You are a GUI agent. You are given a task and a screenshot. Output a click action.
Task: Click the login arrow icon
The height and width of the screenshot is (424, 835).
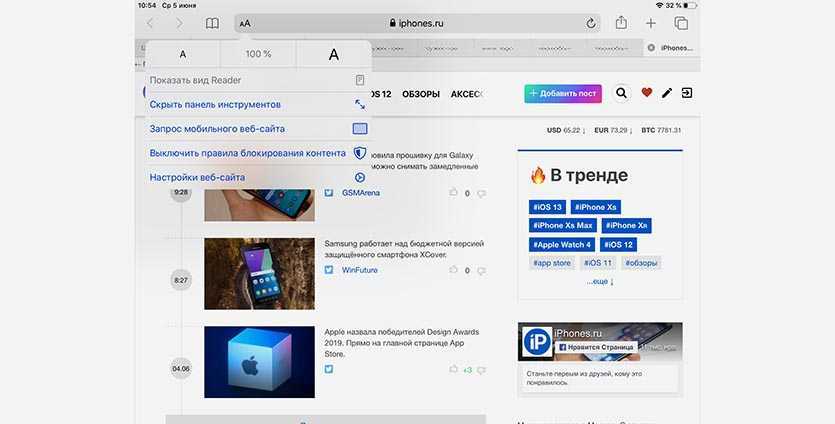687,93
